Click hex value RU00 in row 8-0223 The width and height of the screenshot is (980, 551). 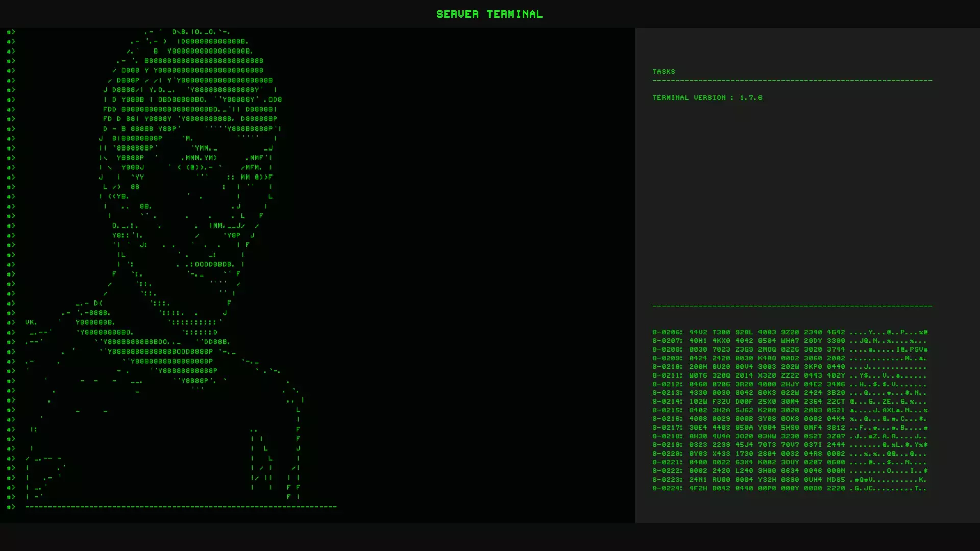[x=721, y=480]
